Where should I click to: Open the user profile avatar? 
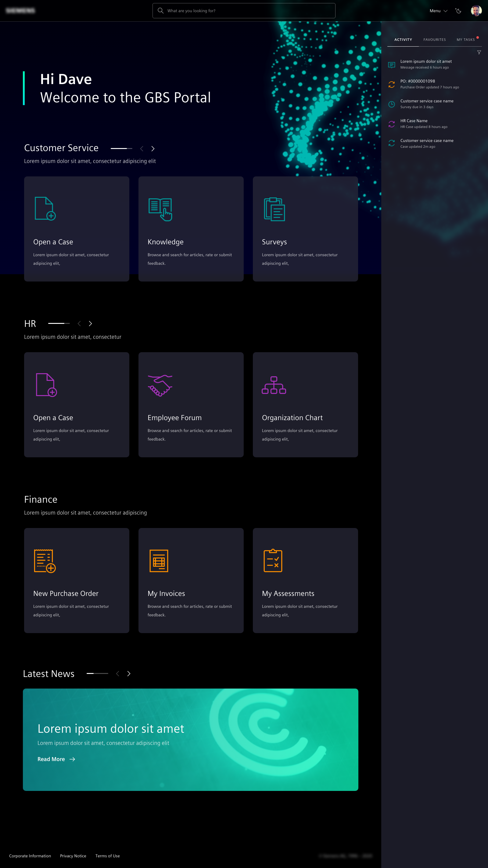(476, 11)
